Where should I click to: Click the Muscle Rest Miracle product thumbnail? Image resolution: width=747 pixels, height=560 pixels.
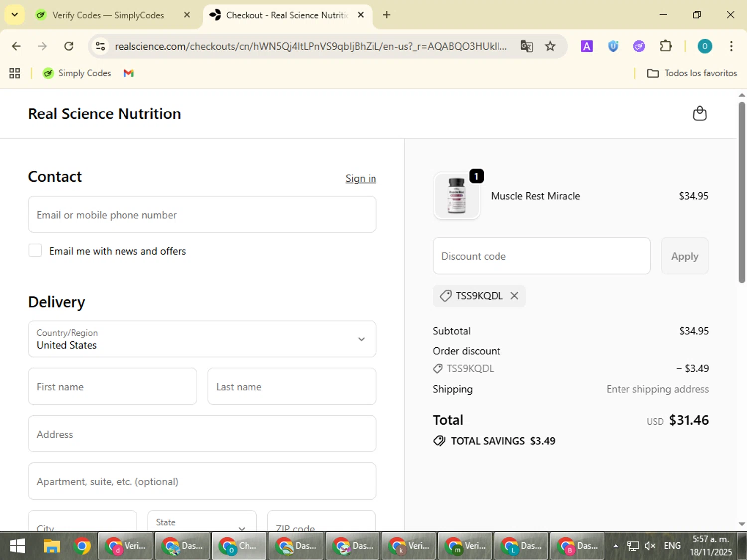(x=457, y=196)
